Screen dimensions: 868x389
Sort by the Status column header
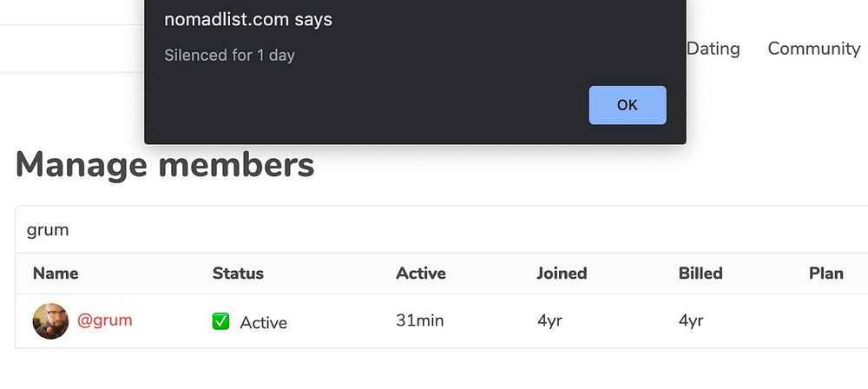tap(238, 274)
